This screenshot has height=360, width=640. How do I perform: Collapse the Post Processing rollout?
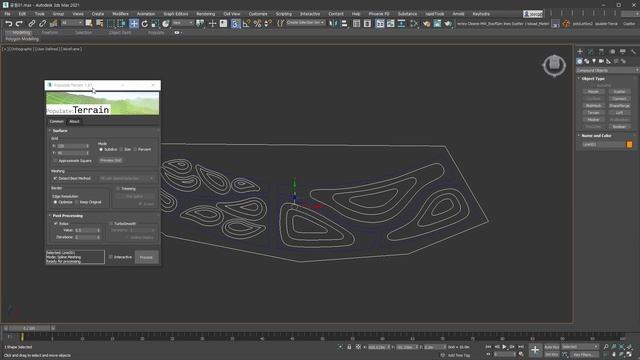pos(67,216)
